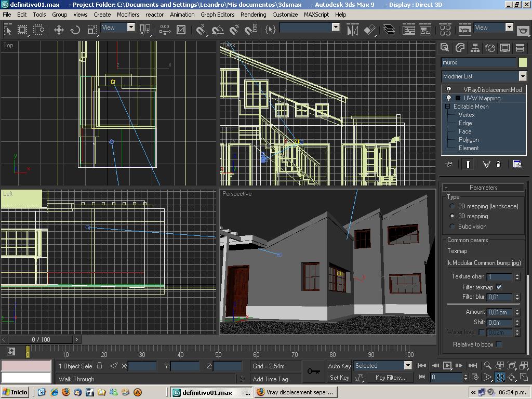Switch to the Display command panel tab
The image size is (532, 399).
[504, 48]
